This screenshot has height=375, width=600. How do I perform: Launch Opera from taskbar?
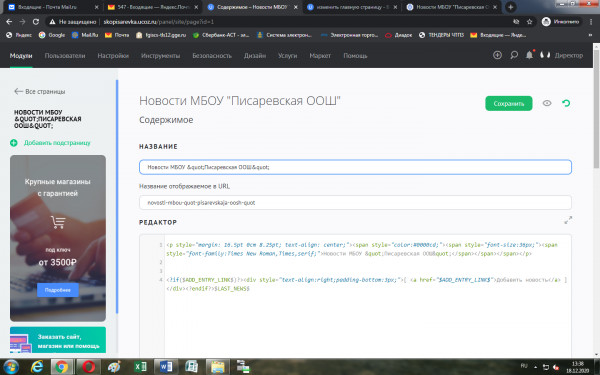coord(88,367)
